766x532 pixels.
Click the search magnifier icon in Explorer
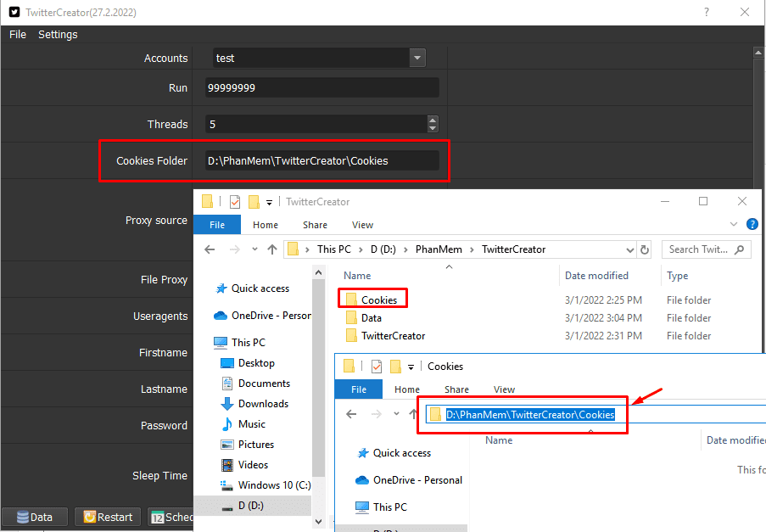click(x=739, y=249)
